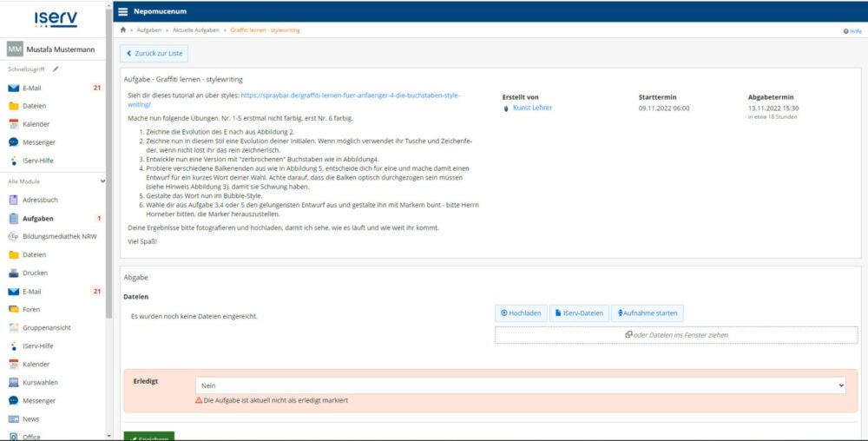This screenshot has width=868, height=441.
Task: Click Aktuelle Aufgaben in the breadcrumb
Action: coord(195,30)
